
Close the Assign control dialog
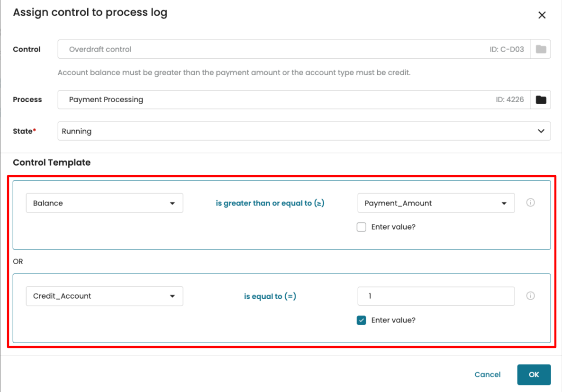(x=542, y=15)
